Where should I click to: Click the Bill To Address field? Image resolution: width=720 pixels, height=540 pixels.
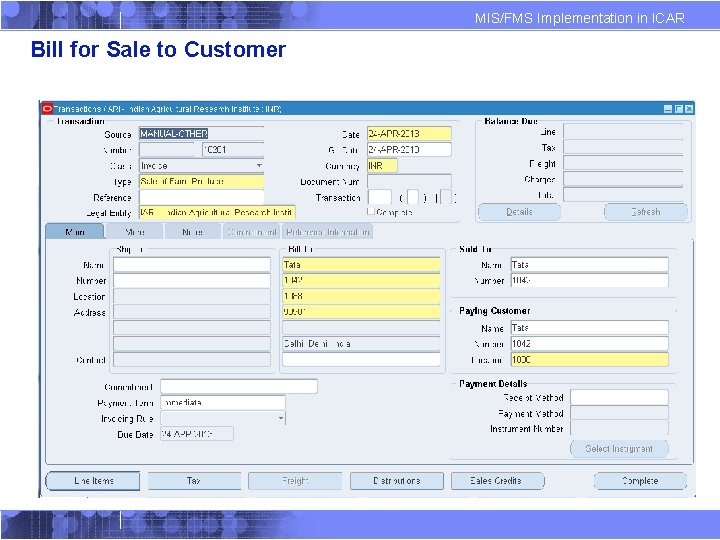[361, 312]
